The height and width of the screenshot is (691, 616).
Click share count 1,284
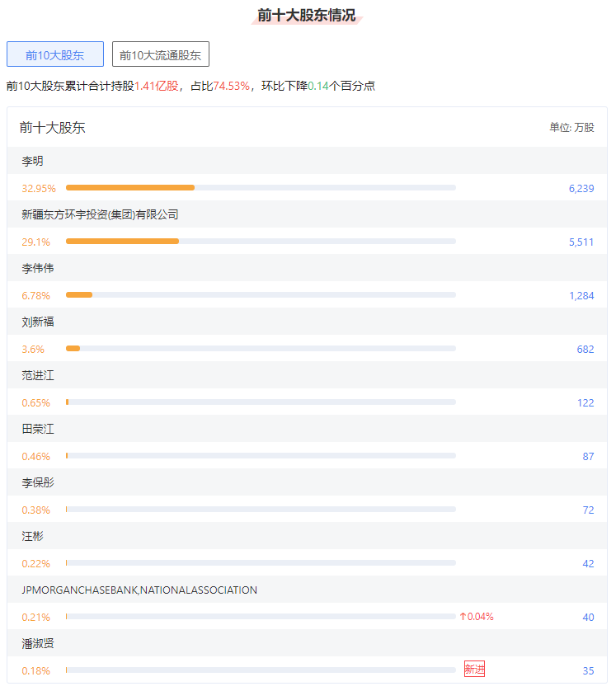(581, 295)
